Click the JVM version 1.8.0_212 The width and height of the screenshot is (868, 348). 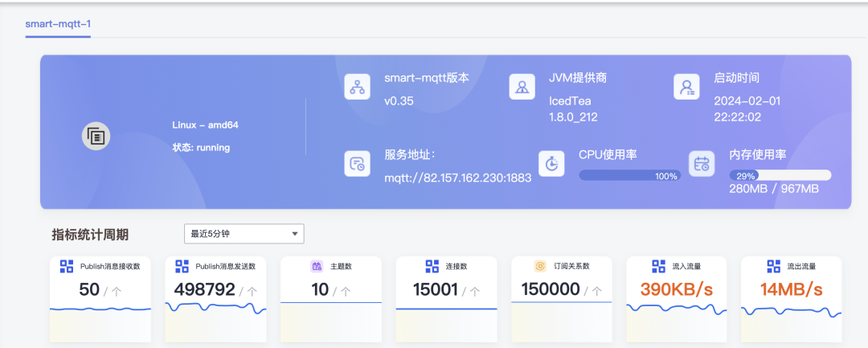click(x=573, y=117)
